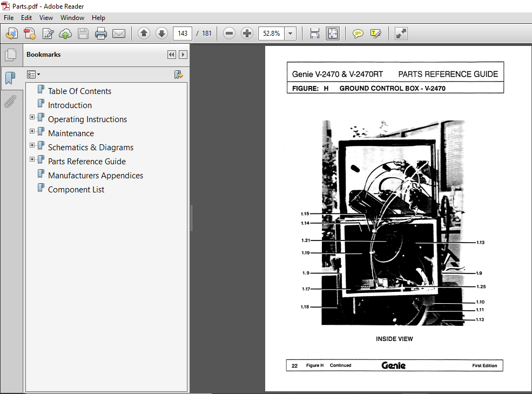The height and width of the screenshot is (394, 532).
Task: Click the PARTS REFERENCE GUIDE page heading
Action: coord(448,74)
